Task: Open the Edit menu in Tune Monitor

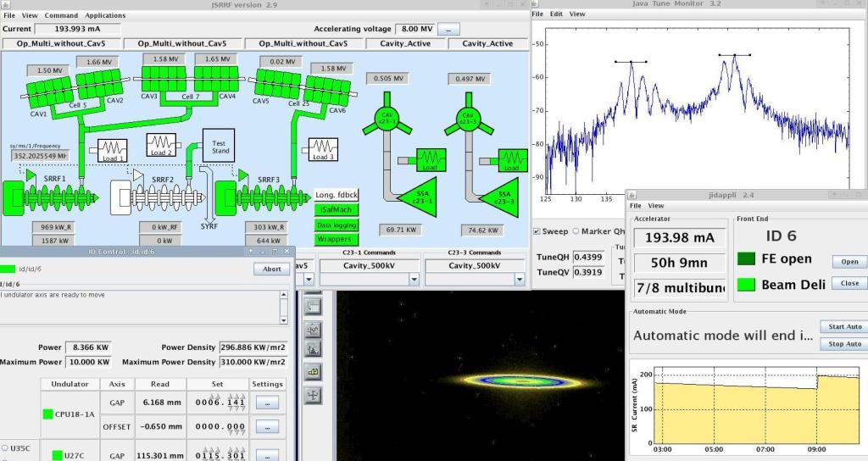Action: click(556, 14)
